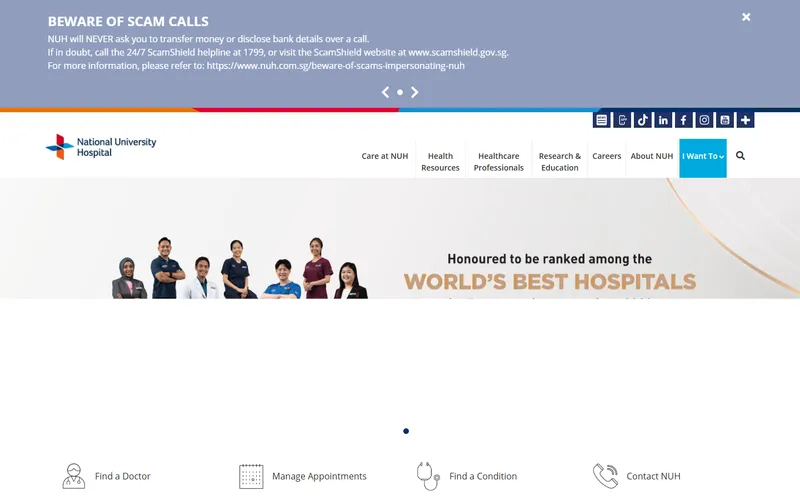Click the Manage Appointments calendar icon
Screen dimensions: 800x500
coord(251,476)
